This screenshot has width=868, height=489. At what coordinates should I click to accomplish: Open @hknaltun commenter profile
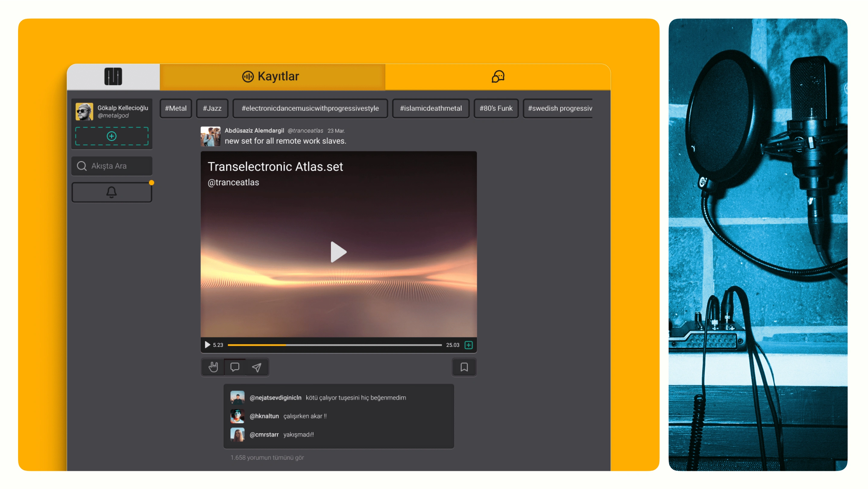[264, 416]
